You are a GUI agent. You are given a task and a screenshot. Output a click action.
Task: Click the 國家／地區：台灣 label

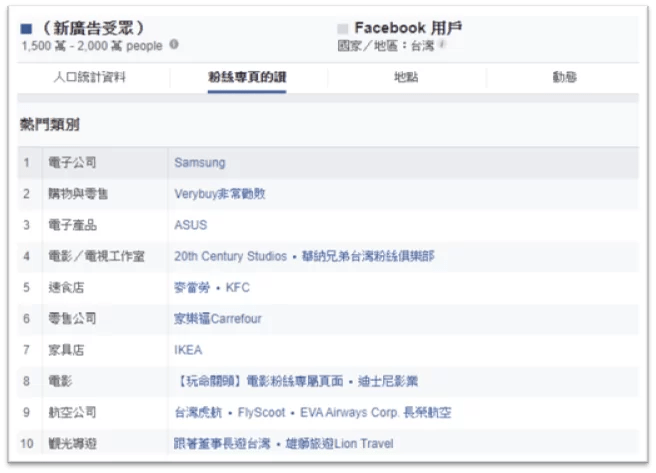(x=386, y=45)
